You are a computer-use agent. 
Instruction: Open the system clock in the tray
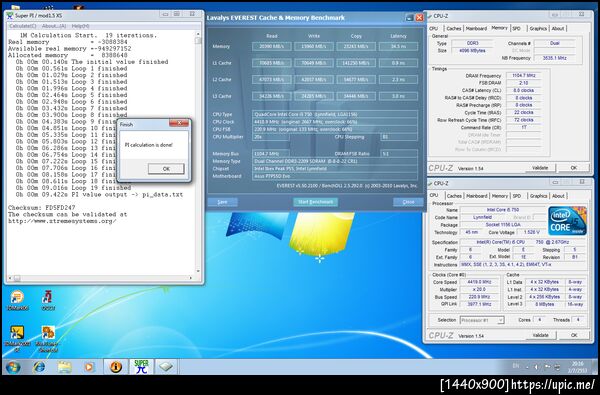[x=578, y=367]
